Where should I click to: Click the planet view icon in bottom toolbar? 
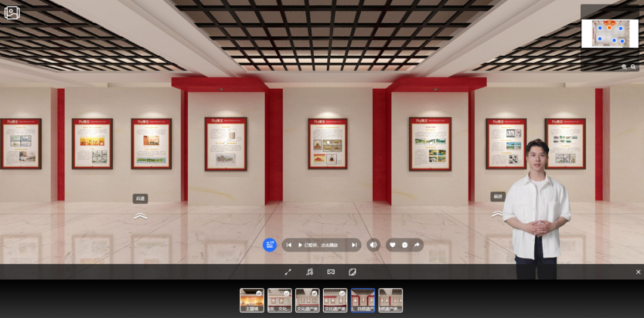coord(352,272)
